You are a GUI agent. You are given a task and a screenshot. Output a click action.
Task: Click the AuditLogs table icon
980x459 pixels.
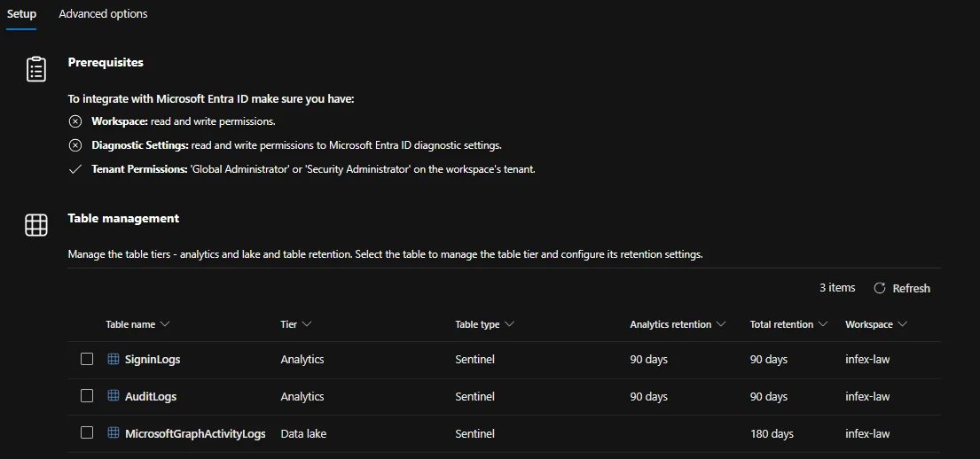pyautogui.click(x=114, y=396)
